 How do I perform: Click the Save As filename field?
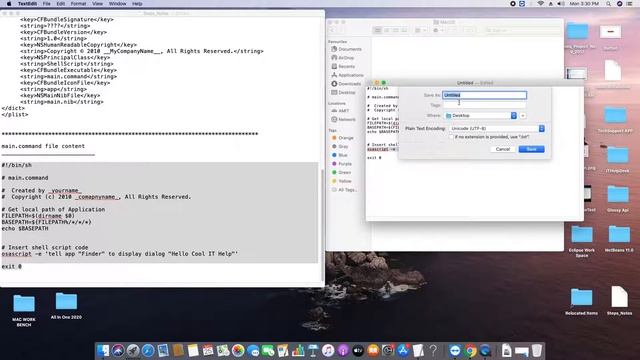[484, 95]
